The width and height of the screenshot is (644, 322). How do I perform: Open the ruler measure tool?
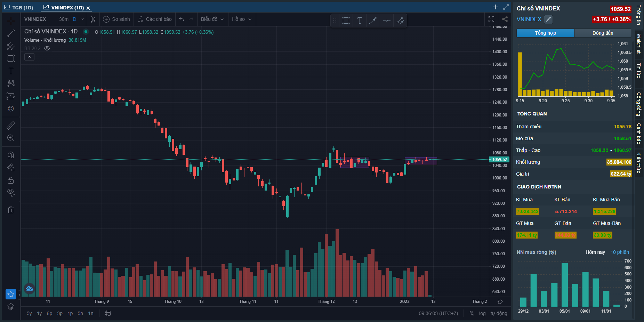coord(11,125)
